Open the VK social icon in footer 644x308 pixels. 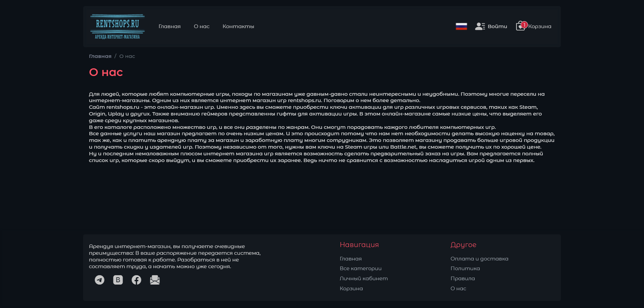118,280
